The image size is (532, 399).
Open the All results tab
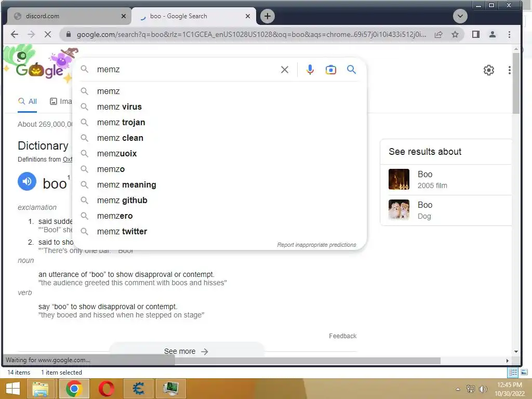28,101
